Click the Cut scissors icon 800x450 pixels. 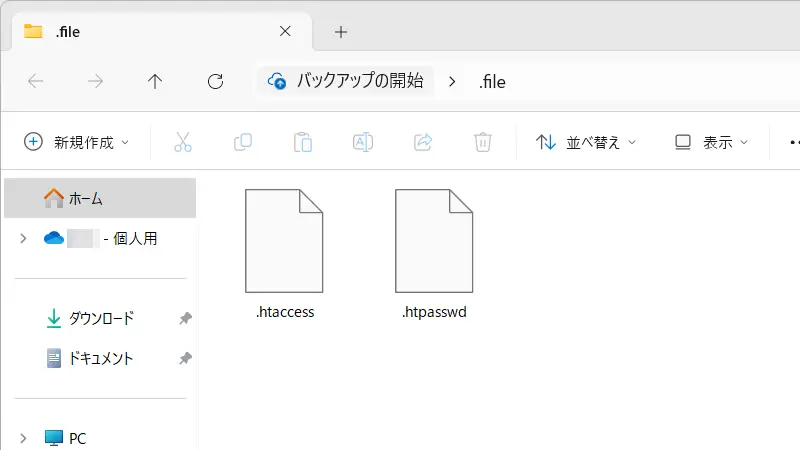click(183, 142)
